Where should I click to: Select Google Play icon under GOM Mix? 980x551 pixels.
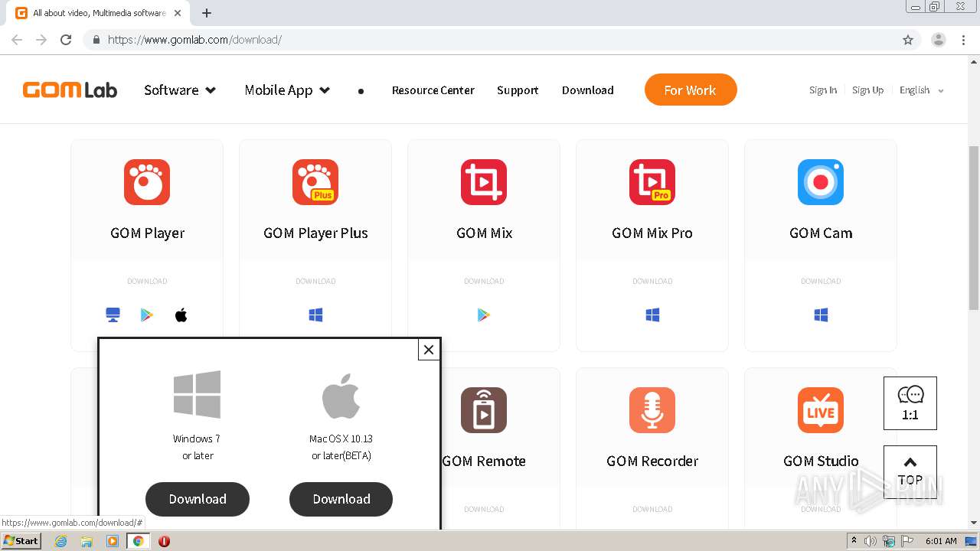click(x=484, y=315)
